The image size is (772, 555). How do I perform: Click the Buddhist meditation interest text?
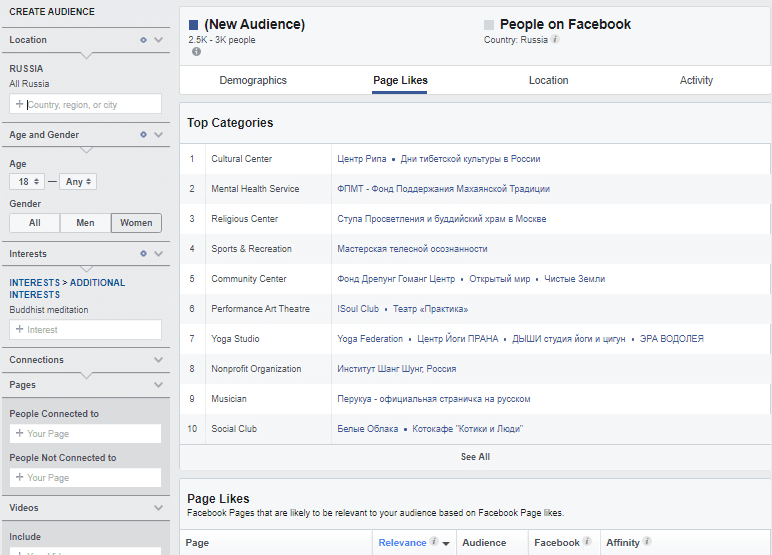(49, 310)
